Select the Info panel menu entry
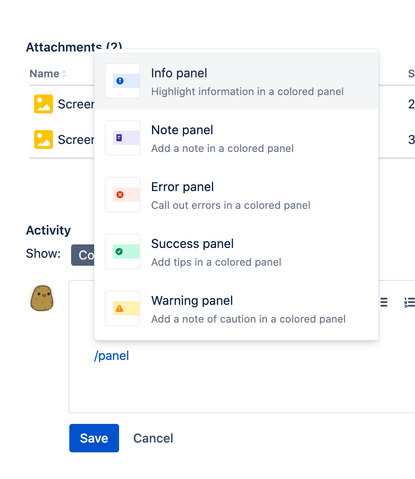This screenshot has height=479, width=415. (x=236, y=81)
